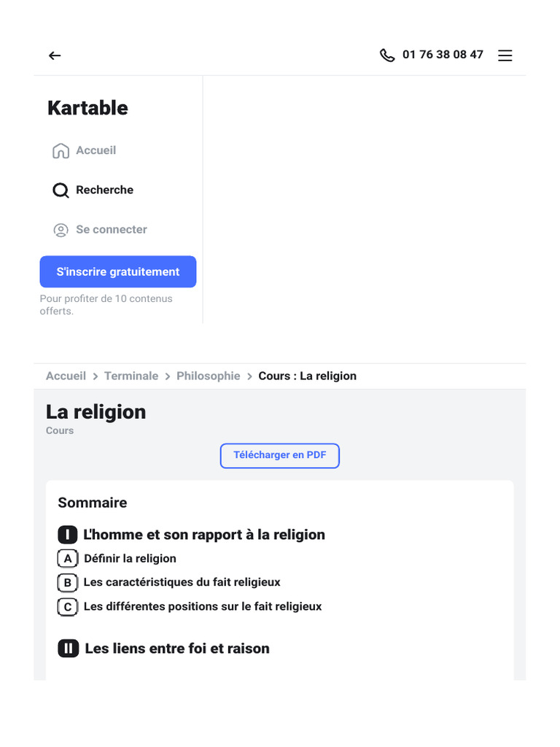The width and height of the screenshot is (560, 747).
Task: Go to Accueil breadcrumb link
Action: point(66,376)
